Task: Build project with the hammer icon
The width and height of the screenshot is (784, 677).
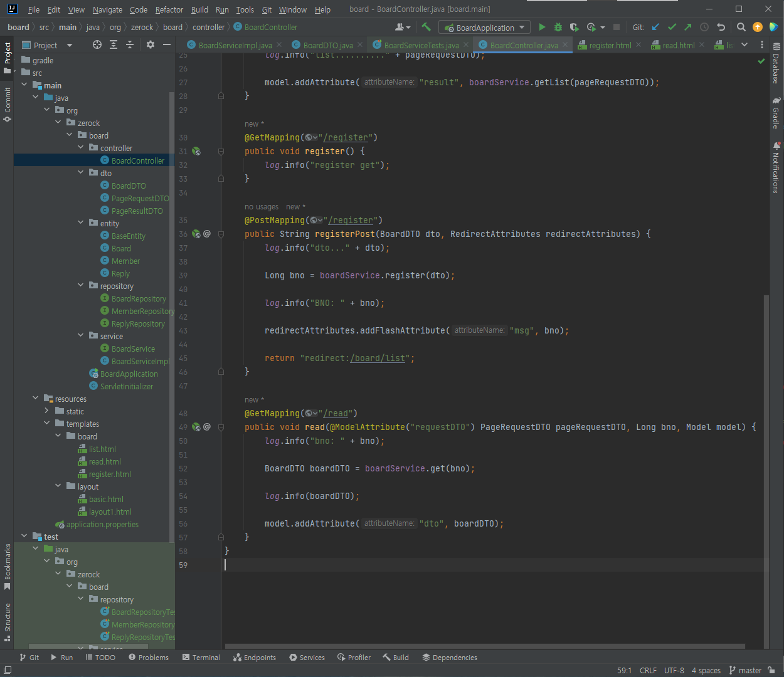Action: pyautogui.click(x=426, y=27)
